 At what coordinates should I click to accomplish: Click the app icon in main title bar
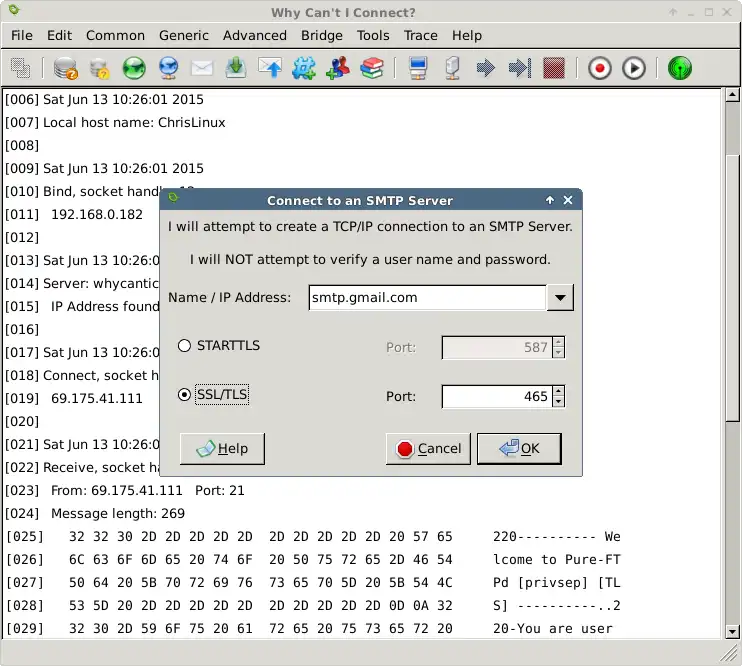[14, 9]
